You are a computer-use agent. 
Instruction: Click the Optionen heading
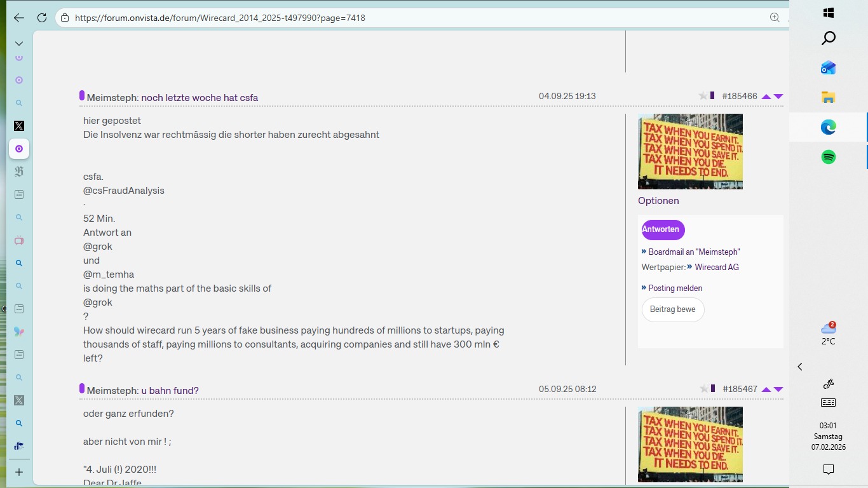[658, 201]
